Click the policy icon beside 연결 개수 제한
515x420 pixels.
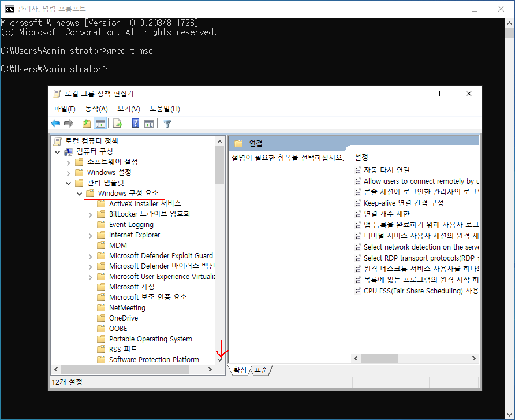coord(357,214)
